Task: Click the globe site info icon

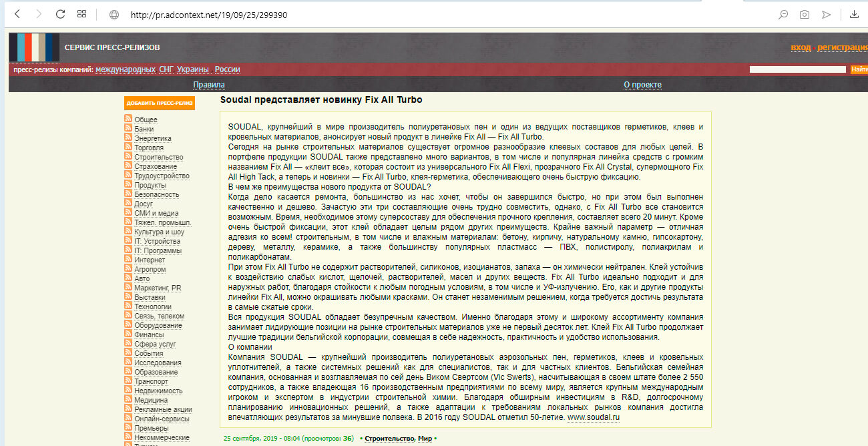Action: click(x=114, y=15)
